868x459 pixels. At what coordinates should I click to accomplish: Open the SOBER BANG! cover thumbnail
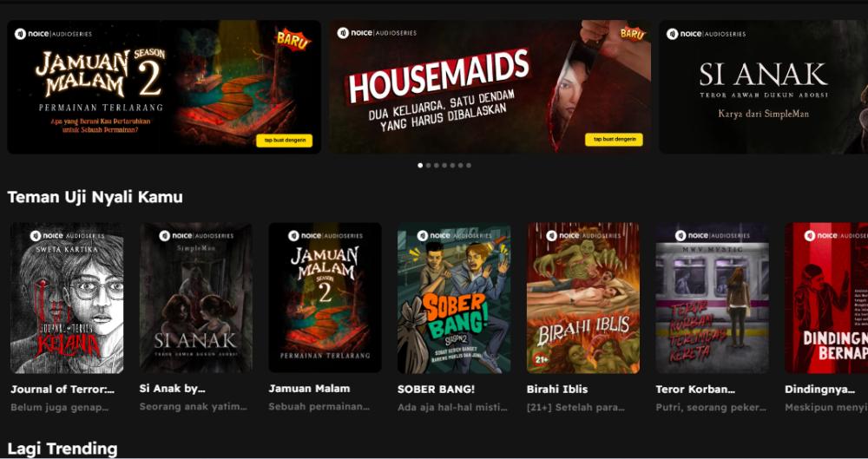454,298
